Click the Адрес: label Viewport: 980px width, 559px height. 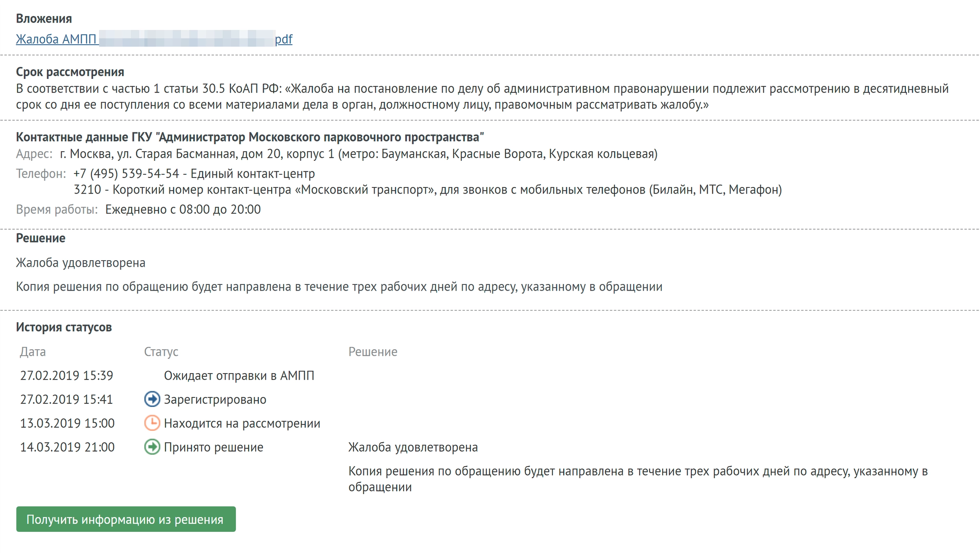tap(34, 154)
